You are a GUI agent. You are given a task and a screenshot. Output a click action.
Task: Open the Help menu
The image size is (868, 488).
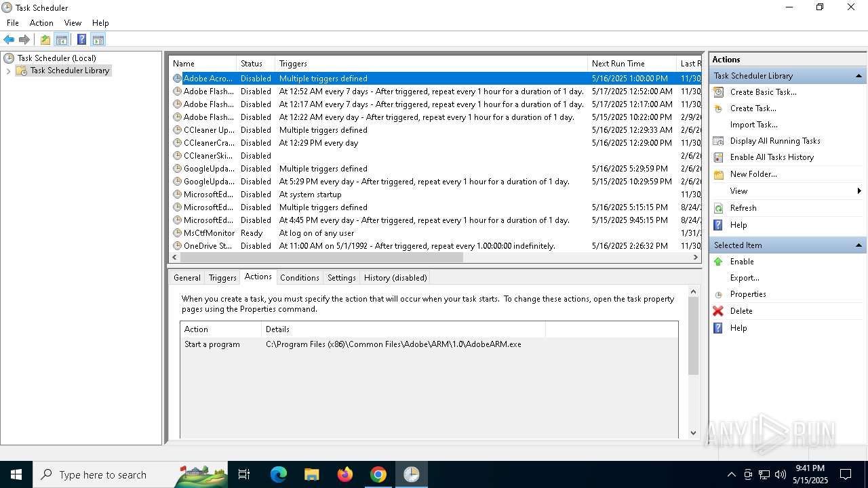click(x=100, y=23)
